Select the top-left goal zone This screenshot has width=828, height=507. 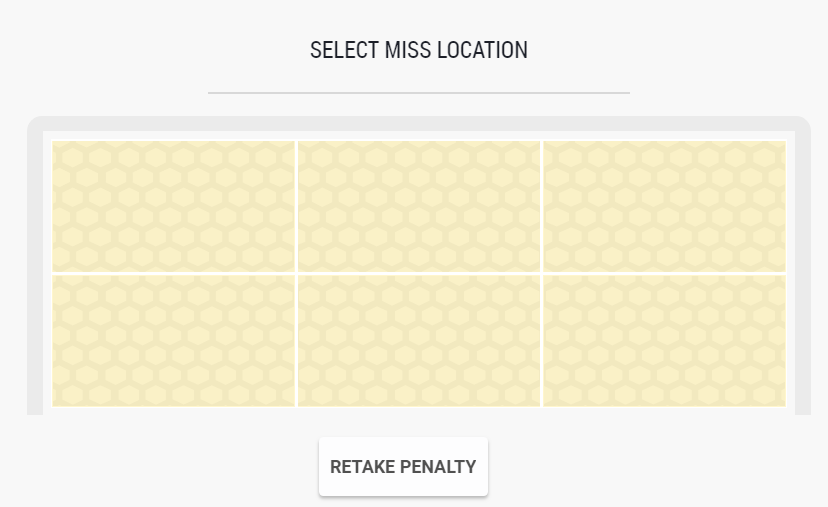coord(173,206)
